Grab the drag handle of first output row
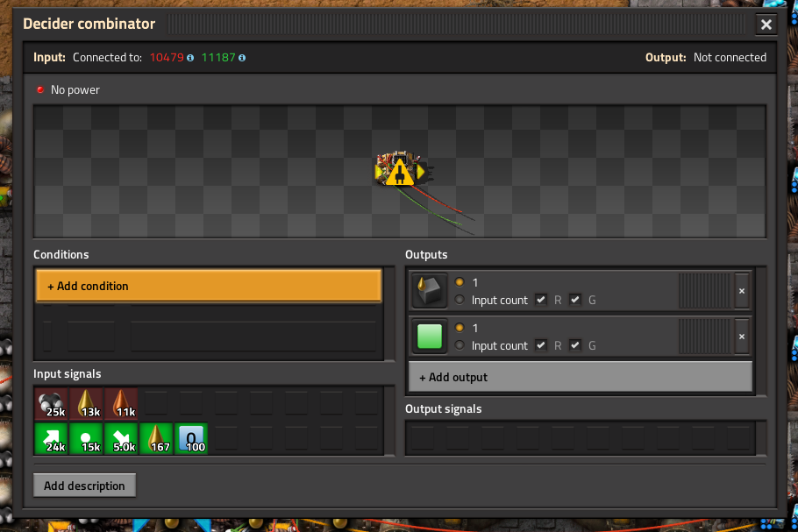 705,291
